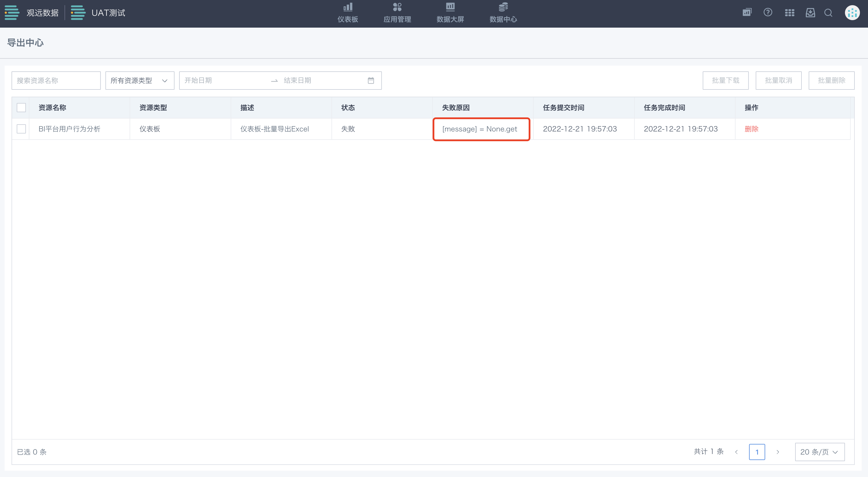Click the 批量删除 button
This screenshot has height=477, width=868.
point(831,81)
